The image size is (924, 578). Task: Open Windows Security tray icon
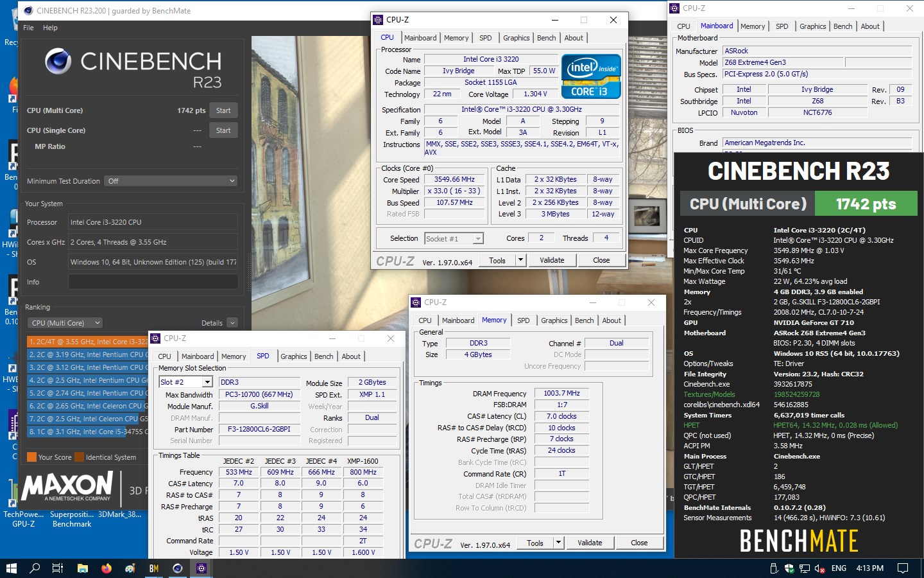[x=789, y=568]
